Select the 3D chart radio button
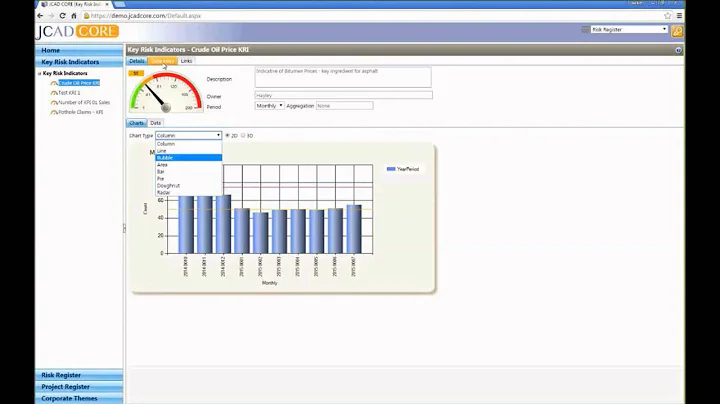 [x=243, y=135]
